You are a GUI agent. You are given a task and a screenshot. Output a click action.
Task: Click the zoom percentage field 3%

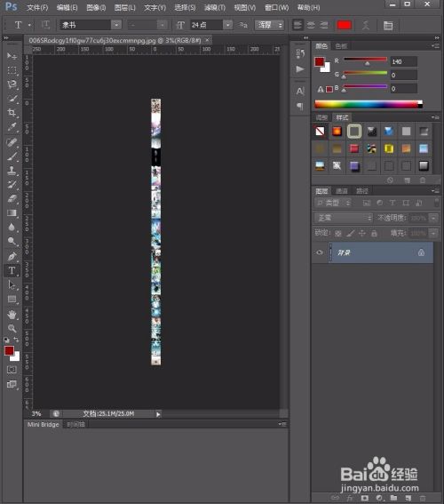(x=36, y=413)
